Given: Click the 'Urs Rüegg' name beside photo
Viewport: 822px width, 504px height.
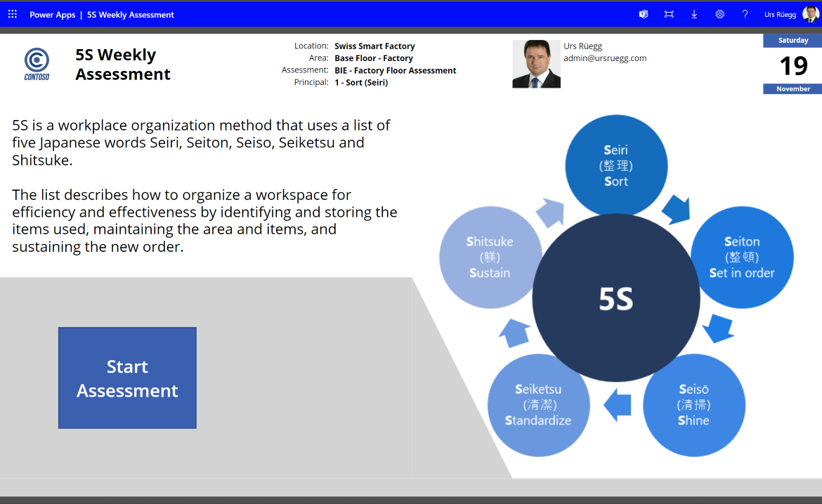Looking at the screenshot, I should pos(583,46).
